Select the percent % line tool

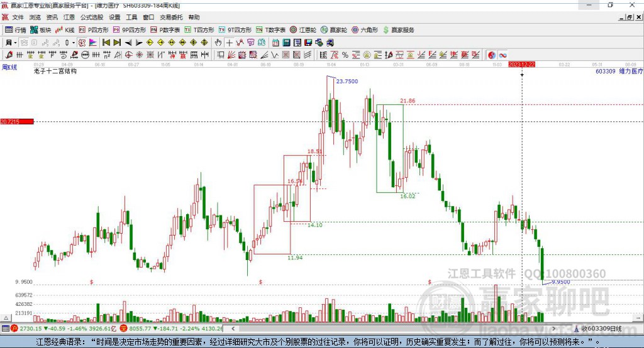point(345,55)
